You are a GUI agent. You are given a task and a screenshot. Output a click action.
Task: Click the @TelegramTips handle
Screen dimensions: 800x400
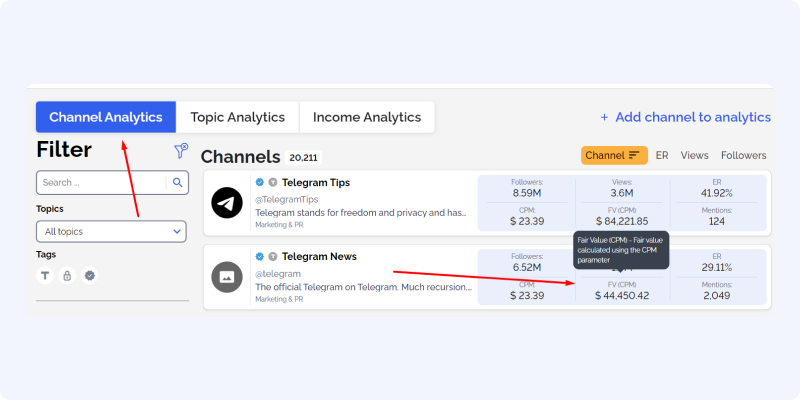pyautogui.click(x=287, y=199)
